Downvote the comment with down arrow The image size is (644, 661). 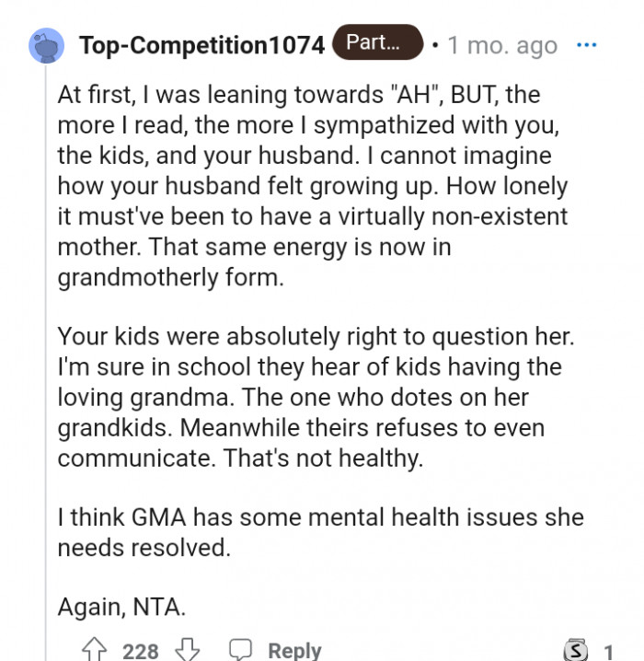187,650
